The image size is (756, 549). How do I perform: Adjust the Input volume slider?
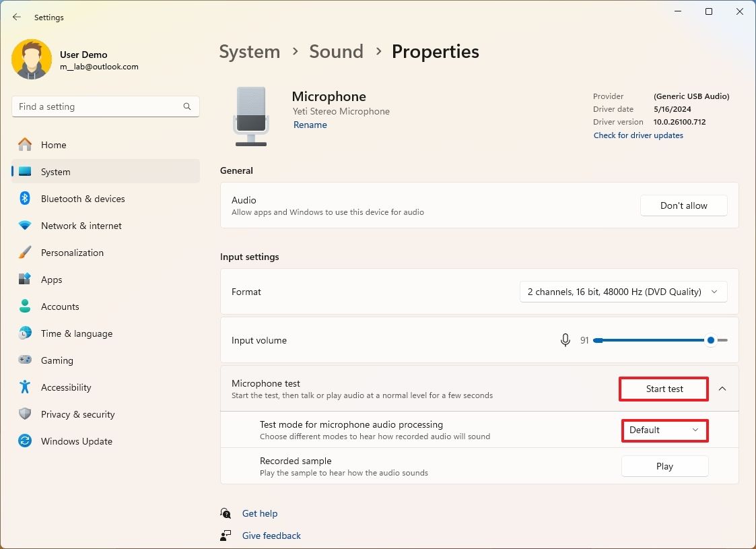(710, 340)
